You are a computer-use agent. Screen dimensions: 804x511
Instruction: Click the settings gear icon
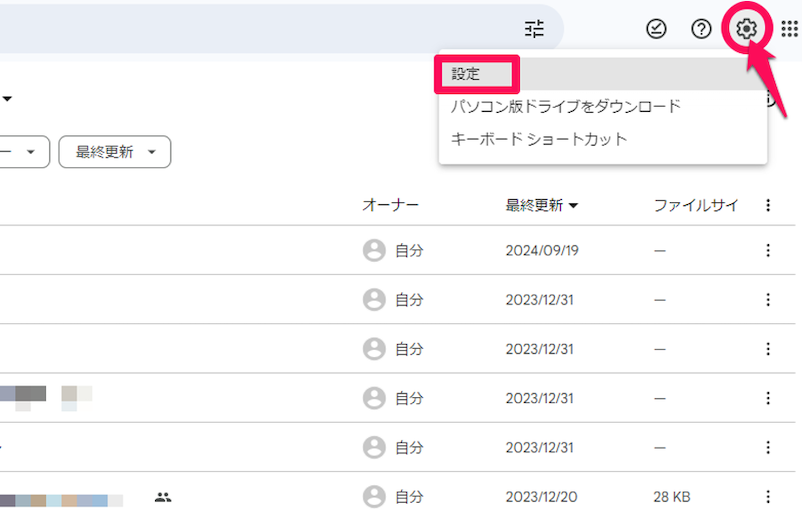pyautogui.click(x=746, y=29)
